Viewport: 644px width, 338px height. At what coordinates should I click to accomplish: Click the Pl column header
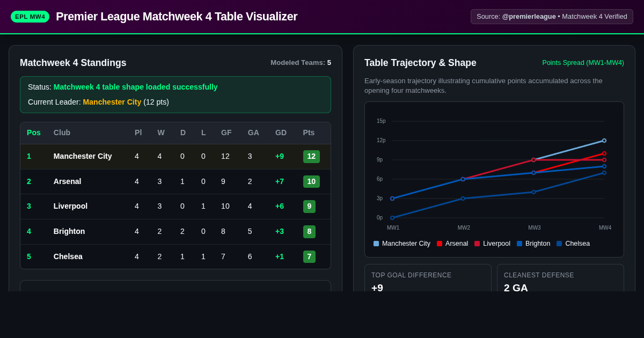[138, 133]
